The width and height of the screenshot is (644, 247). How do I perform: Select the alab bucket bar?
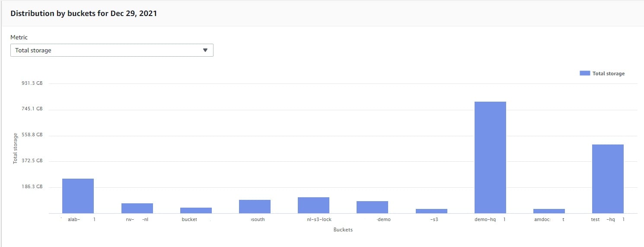click(x=78, y=196)
